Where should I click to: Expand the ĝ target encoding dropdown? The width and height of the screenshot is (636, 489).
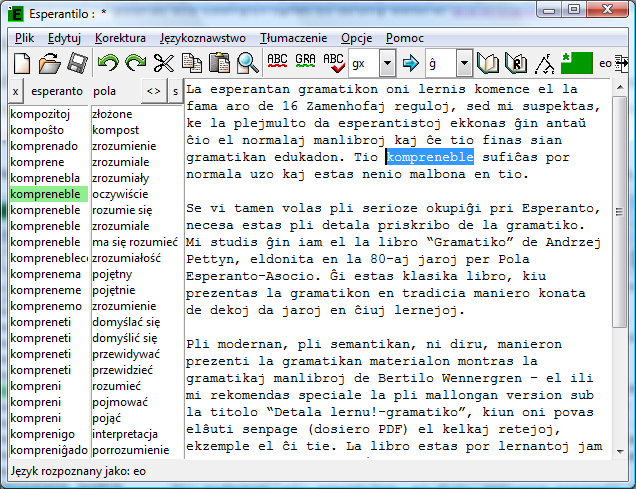click(464, 63)
